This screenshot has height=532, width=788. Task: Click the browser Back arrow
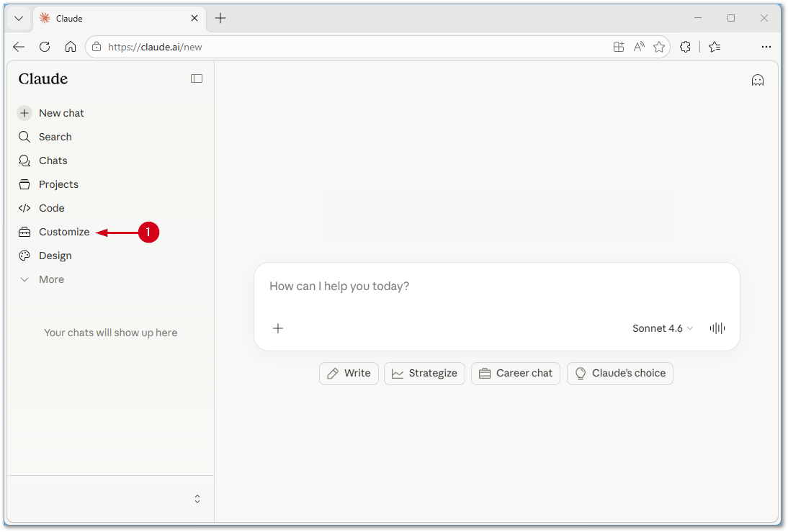(x=19, y=47)
